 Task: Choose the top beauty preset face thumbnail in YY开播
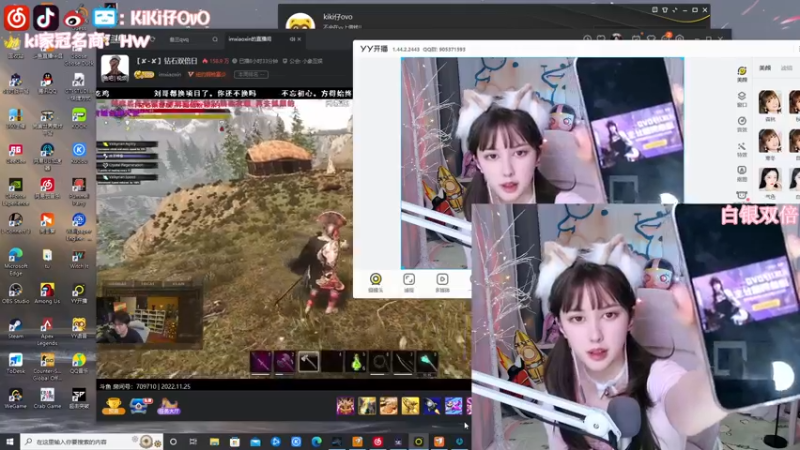769,102
